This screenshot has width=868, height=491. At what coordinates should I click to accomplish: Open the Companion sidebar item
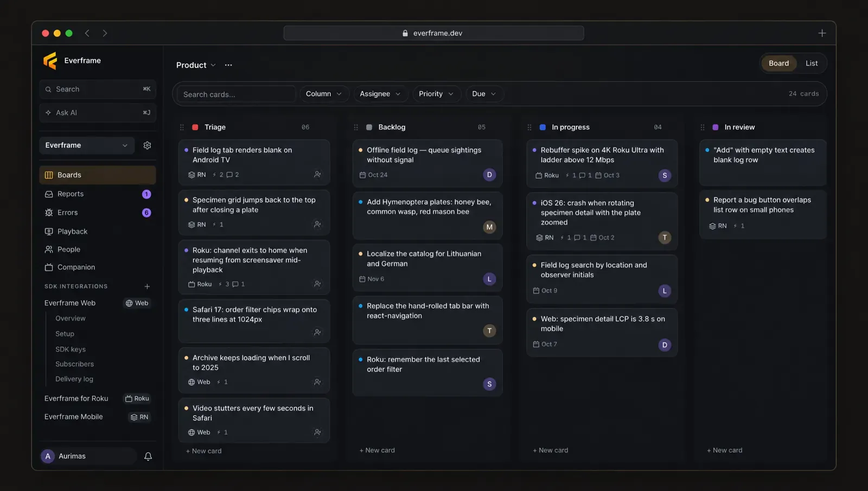(x=98, y=267)
